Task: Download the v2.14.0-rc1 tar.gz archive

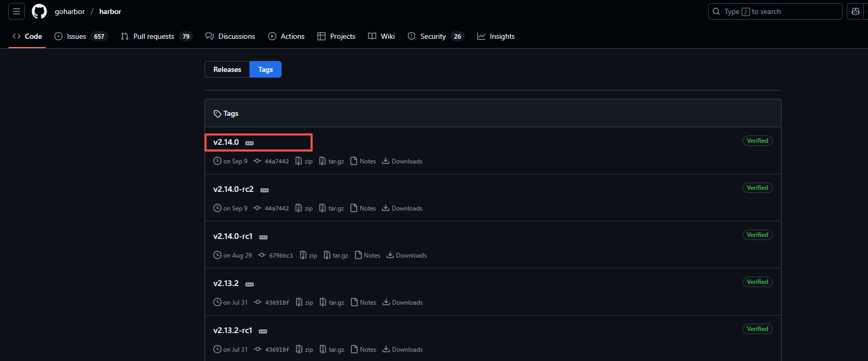Action: [x=336, y=255]
